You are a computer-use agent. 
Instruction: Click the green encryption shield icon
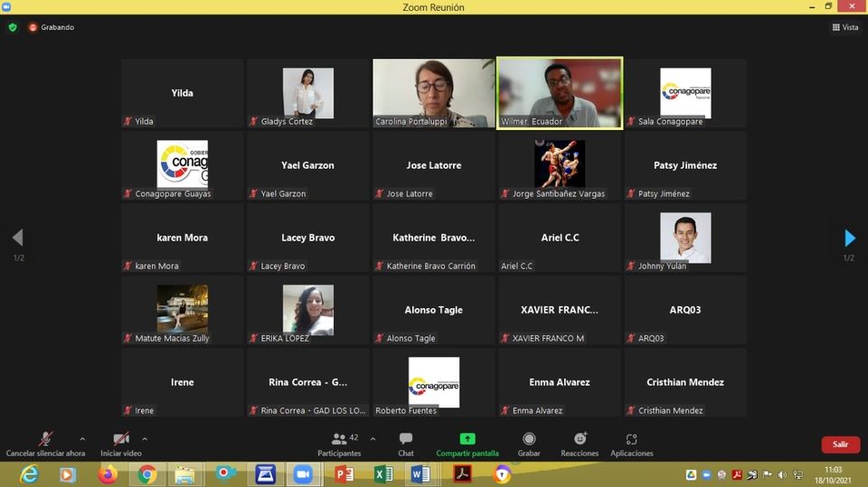coord(13,27)
